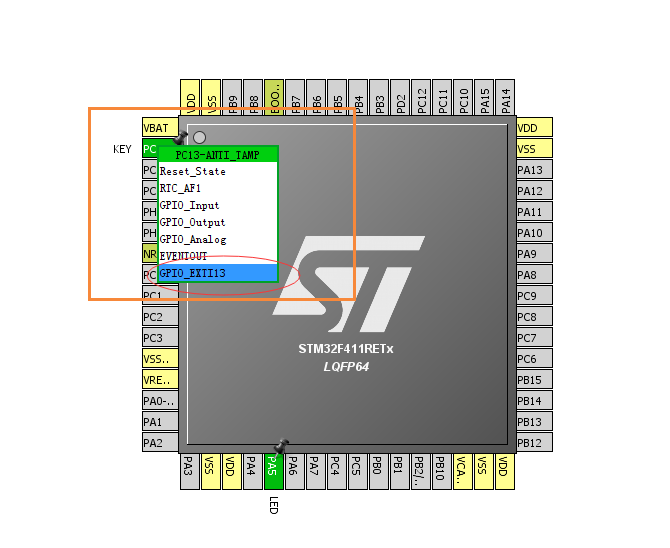
Task: Click the PB1 pin
Action: click(x=400, y=471)
